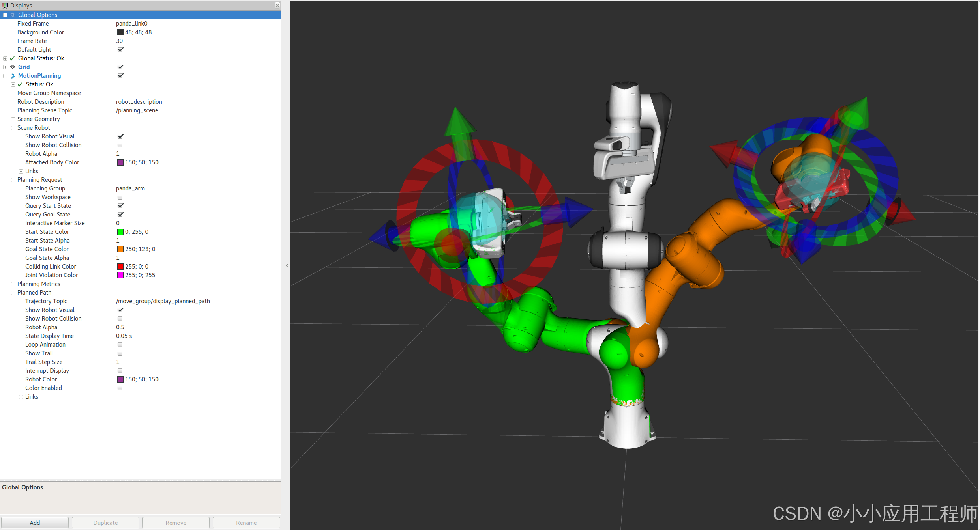This screenshot has height=530, width=980.
Task: Enable Loop Animation checkbox
Action: [120, 345]
